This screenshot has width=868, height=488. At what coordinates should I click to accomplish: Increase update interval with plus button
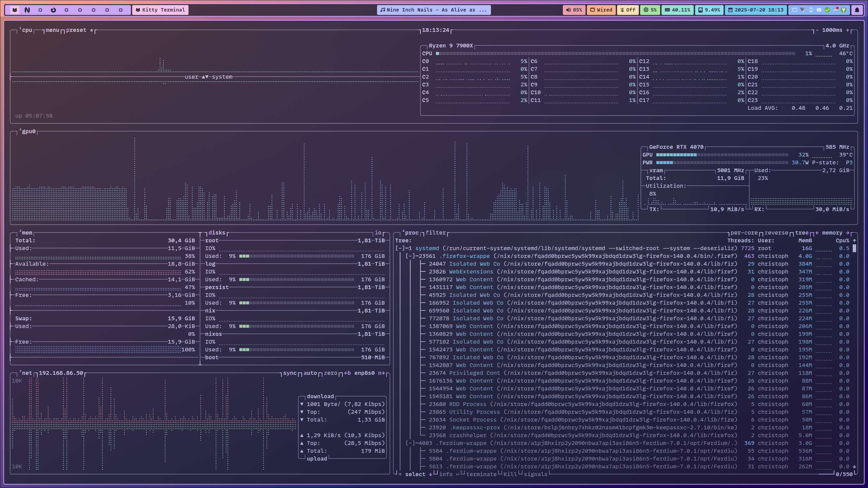tap(848, 30)
